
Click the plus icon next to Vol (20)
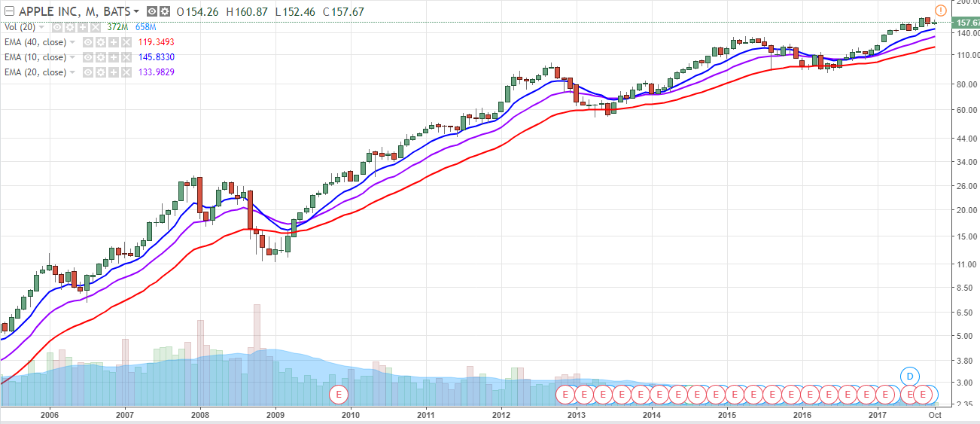coord(82,28)
